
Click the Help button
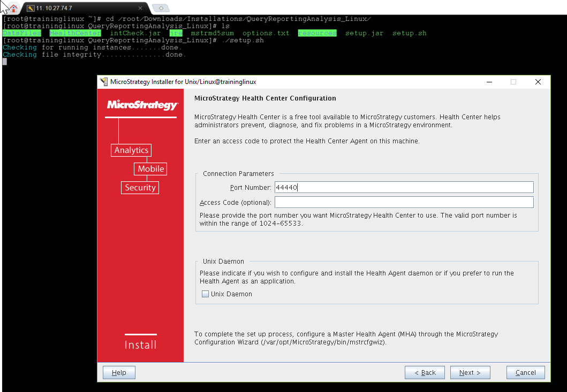119,373
